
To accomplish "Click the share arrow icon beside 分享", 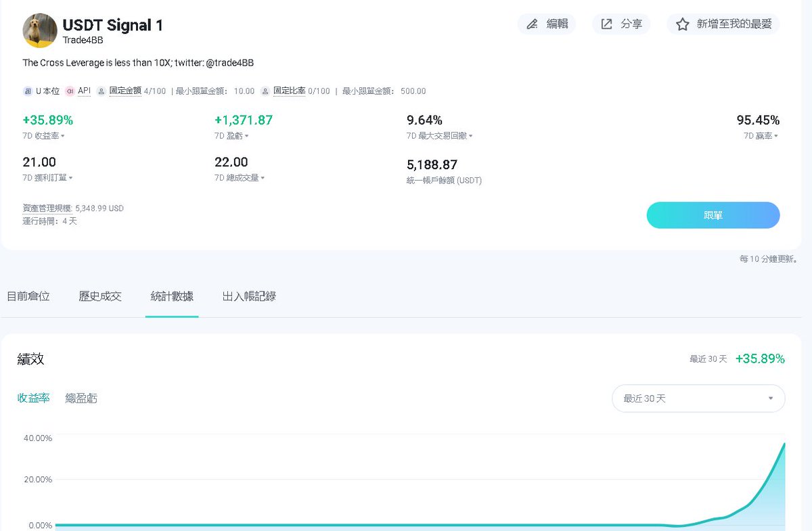I will pos(607,24).
